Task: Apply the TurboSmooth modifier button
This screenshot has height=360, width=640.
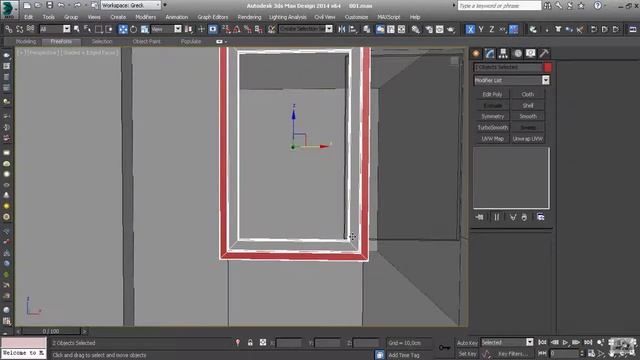Action: pos(492,128)
